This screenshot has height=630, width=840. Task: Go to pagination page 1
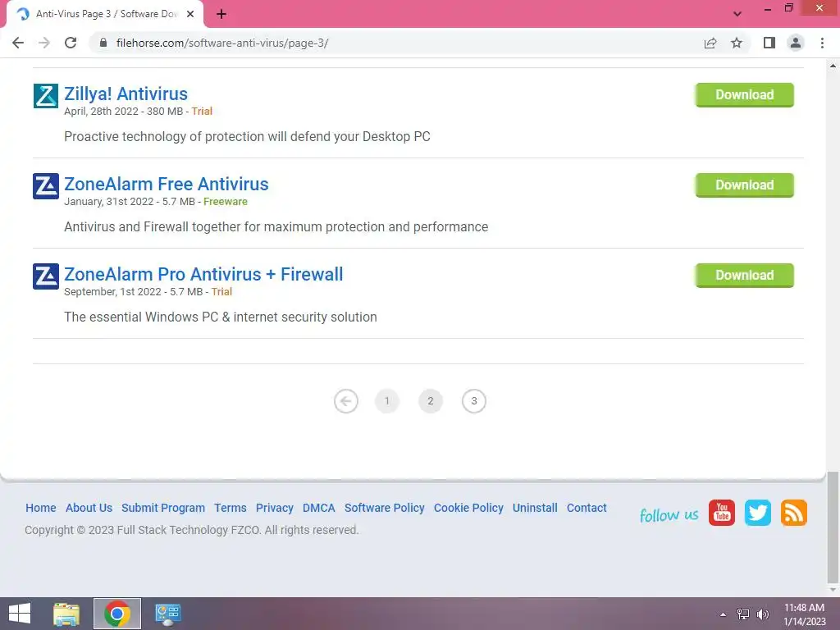coord(387,401)
